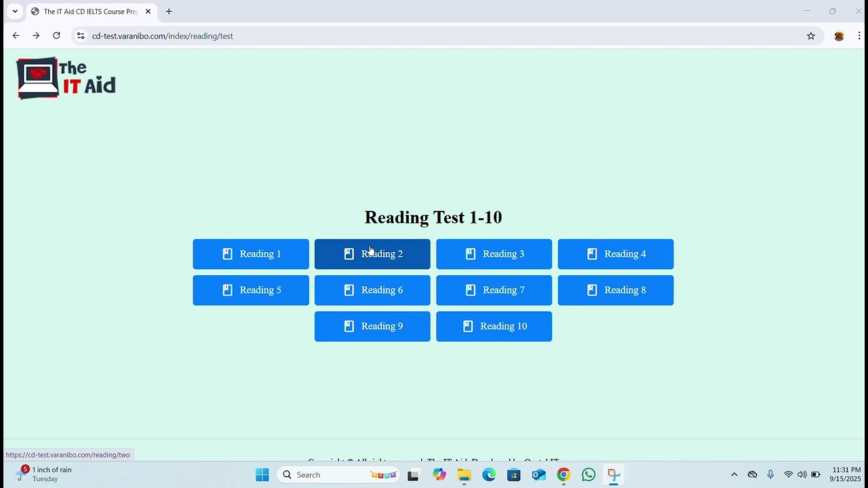The width and height of the screenshot is (868, 488).
Task: Click the volume speaker tray icon
Action: (802, 474)
